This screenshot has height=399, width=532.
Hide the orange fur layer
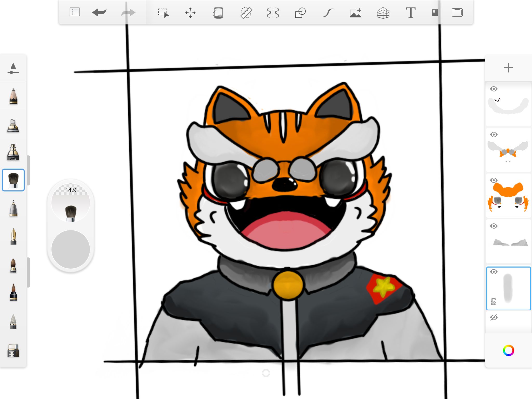click(494, 180)
